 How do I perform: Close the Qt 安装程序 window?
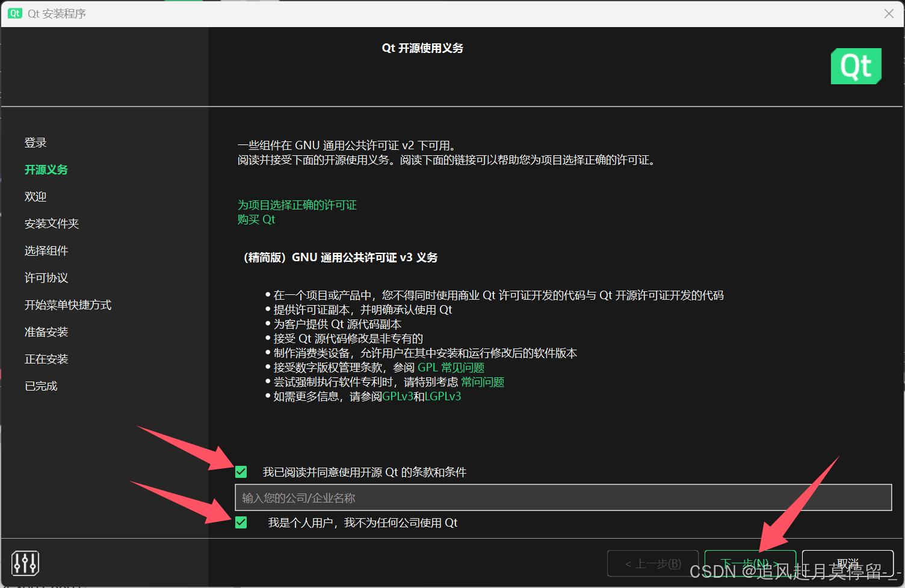(889, 13)
